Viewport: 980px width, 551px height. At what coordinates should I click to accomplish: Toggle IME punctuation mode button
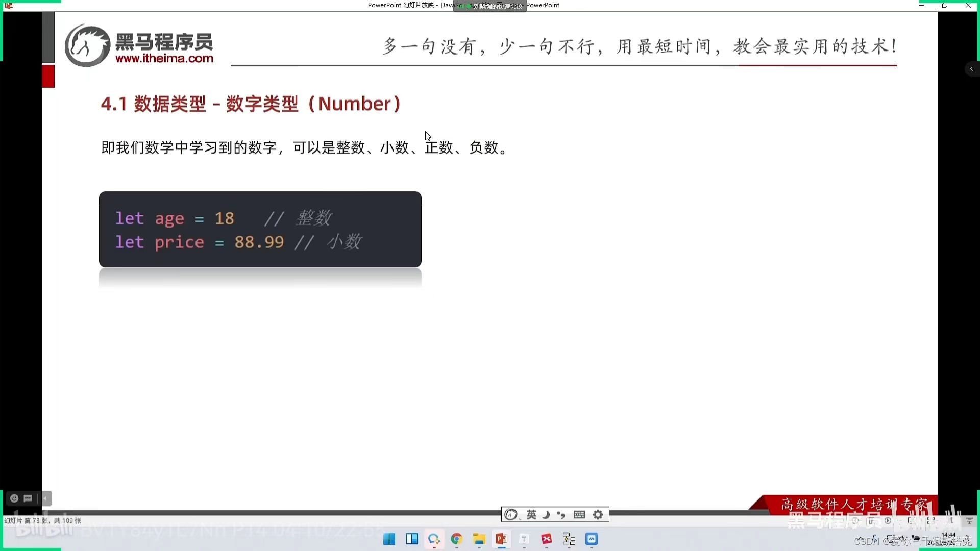point(561,515)
